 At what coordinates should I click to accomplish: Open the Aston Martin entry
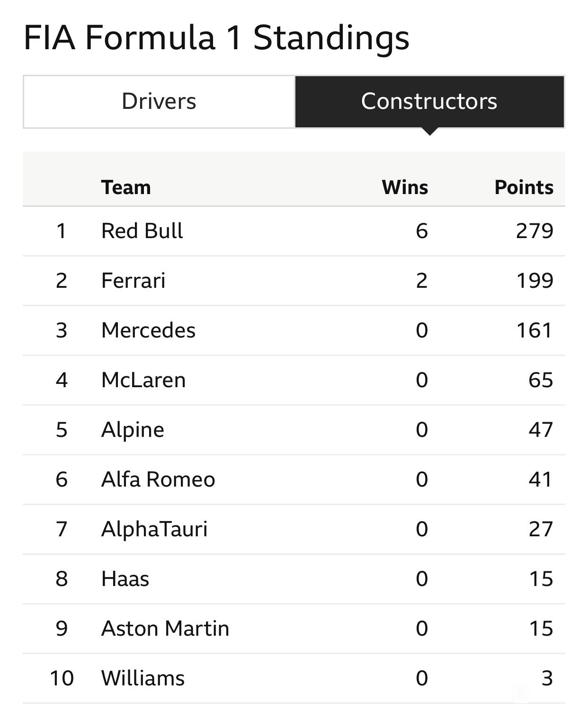click(294, 629)
